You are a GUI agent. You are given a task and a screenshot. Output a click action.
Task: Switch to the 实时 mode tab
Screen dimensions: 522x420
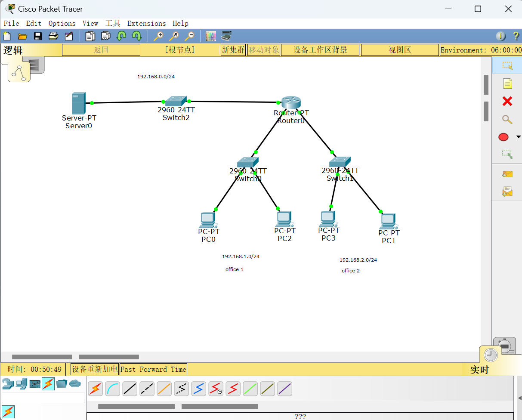coord(479,369)
